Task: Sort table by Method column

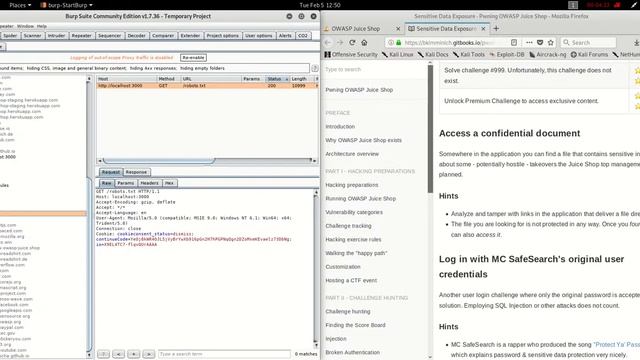Action: [x=169, y=79]
